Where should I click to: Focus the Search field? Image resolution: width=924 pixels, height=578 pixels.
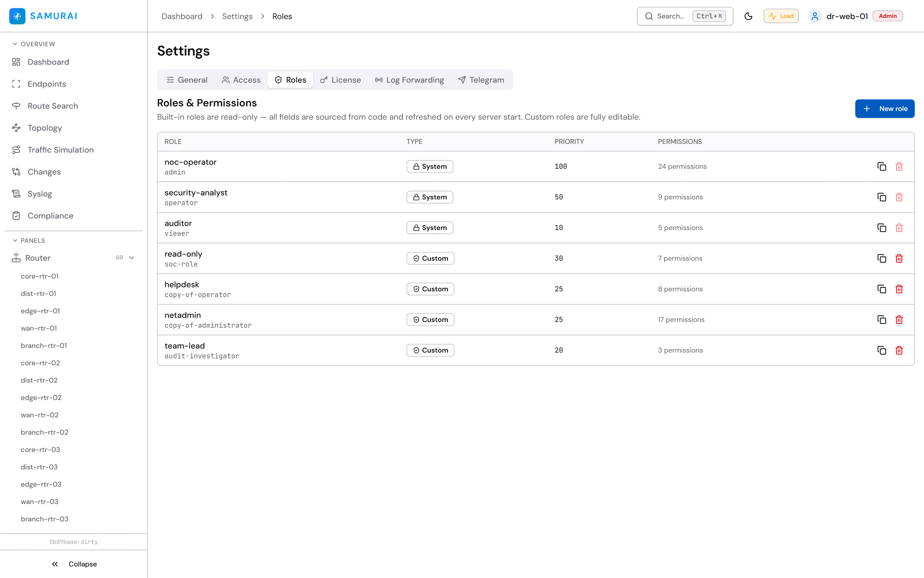[685, 16]
